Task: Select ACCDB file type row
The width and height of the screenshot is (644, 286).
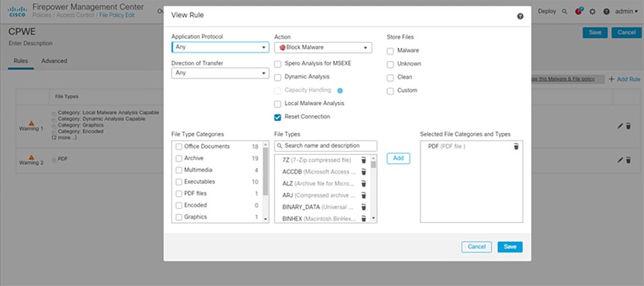Action: (323, 172)
